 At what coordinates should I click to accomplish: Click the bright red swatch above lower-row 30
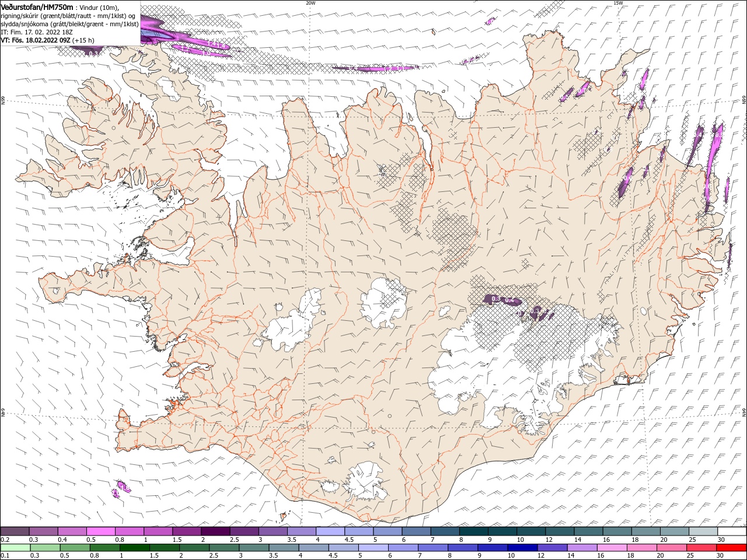(x=731, y=548)
